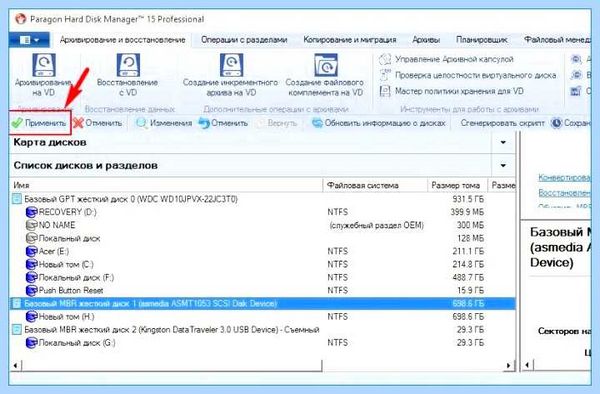Sort by the Имя column header
This screenshot has height=394, width=600.
tap(166, 185)
